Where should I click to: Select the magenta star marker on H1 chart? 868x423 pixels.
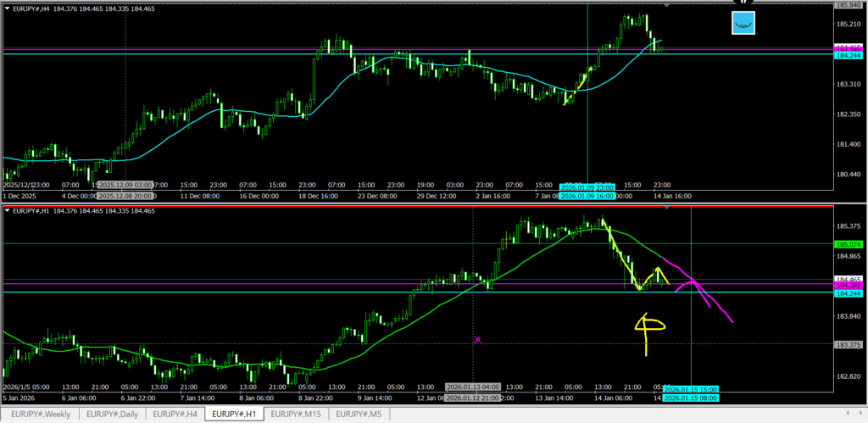478,340
